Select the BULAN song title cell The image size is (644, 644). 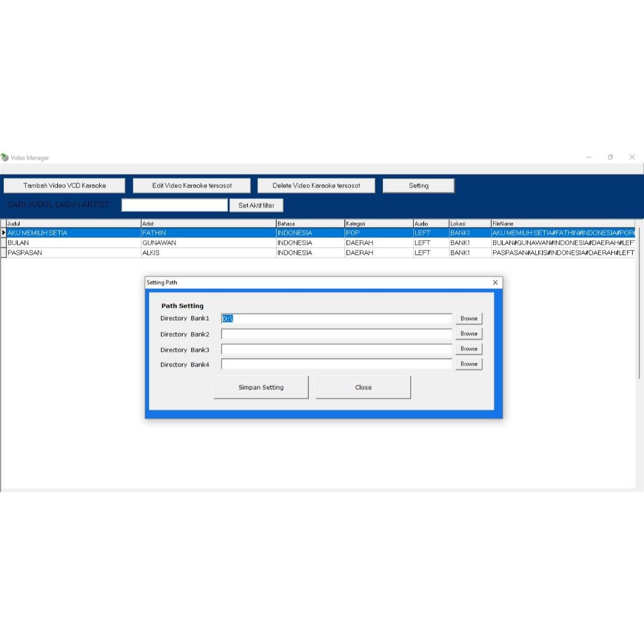click(x=74, y=243)
